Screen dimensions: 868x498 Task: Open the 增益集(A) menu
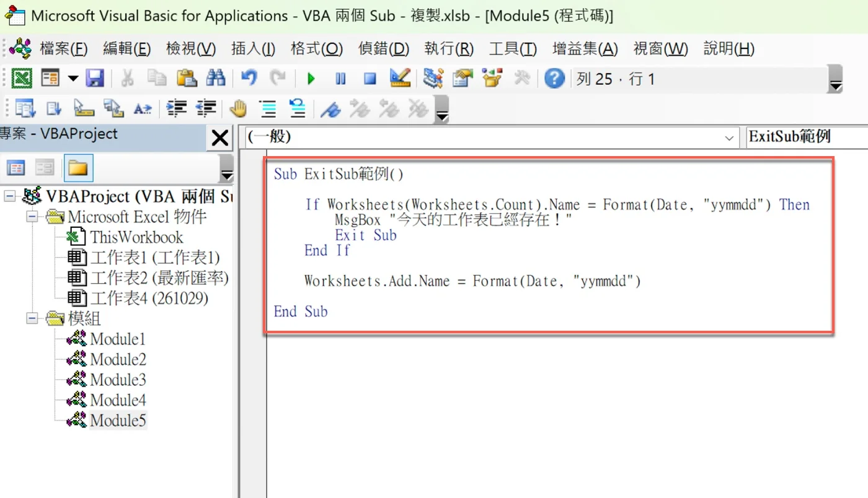coord(585,49)
